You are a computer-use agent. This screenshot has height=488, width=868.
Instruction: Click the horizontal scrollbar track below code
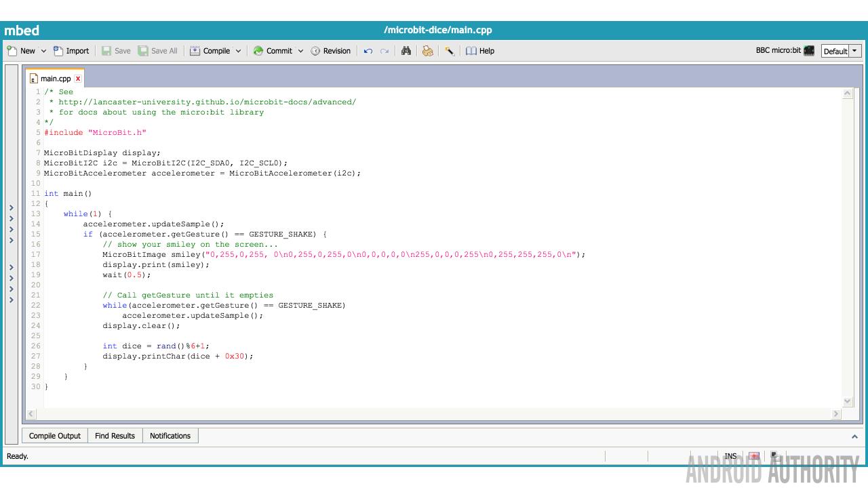click(434, 413)
